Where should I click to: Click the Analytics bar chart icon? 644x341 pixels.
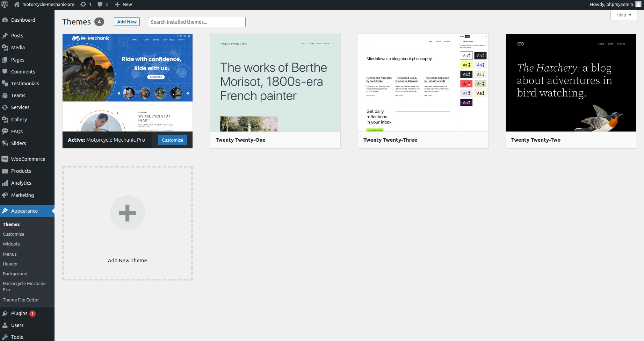point(5,183)
